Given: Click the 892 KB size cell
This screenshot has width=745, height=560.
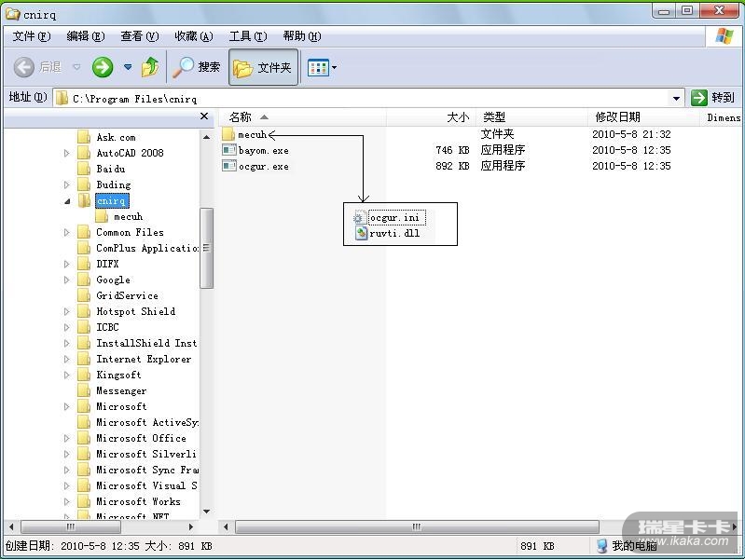Looking at the screenshot, I should (452, 166).
